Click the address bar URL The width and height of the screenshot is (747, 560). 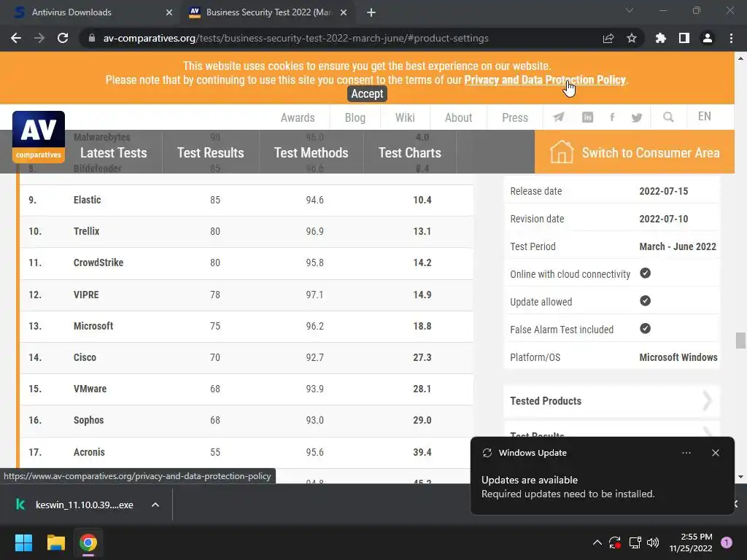295,38
